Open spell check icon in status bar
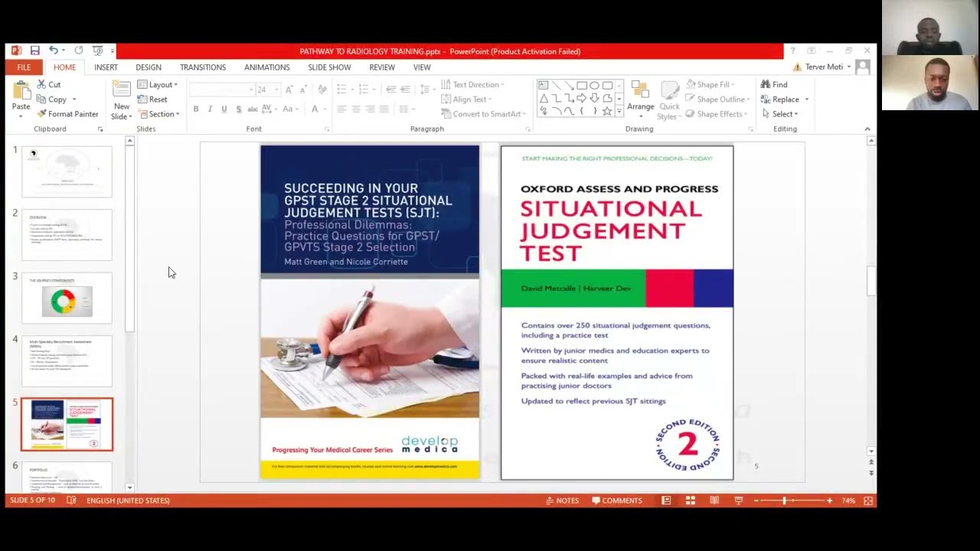This screenshot has height=551, width=980. (x=71, y=500)
